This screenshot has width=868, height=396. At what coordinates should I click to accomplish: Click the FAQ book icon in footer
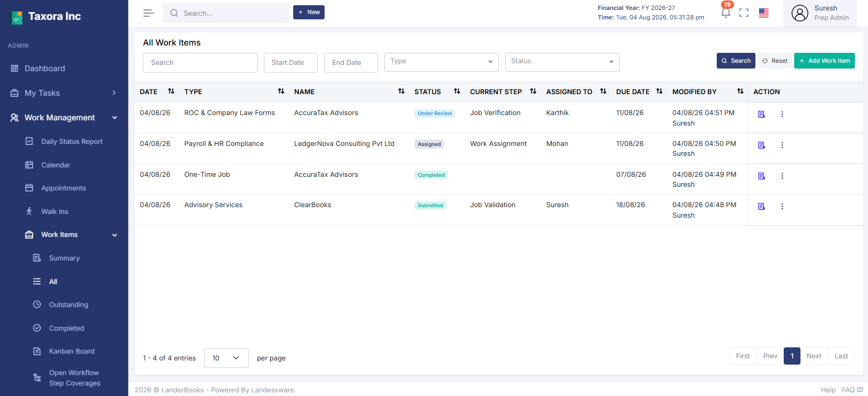pyautogui.click(x=860, y=390)
